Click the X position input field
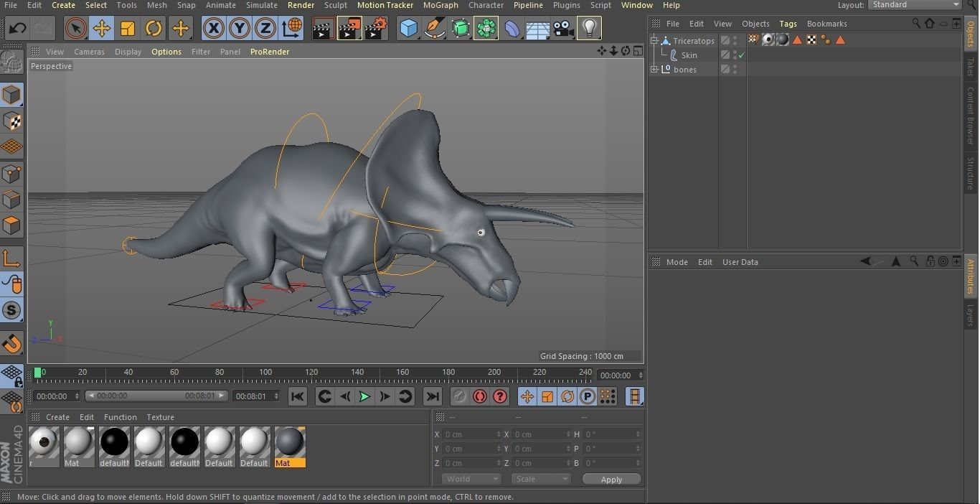 pyautogui.click(x=472, y=434)
